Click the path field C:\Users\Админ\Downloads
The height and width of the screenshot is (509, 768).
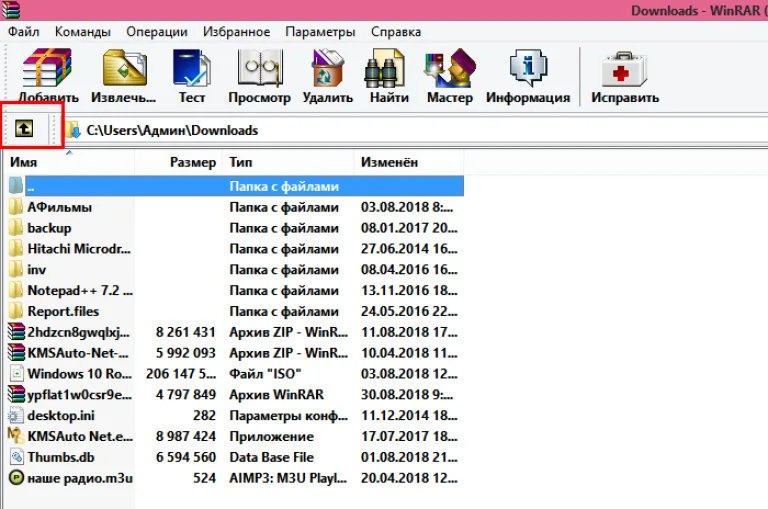416,130
